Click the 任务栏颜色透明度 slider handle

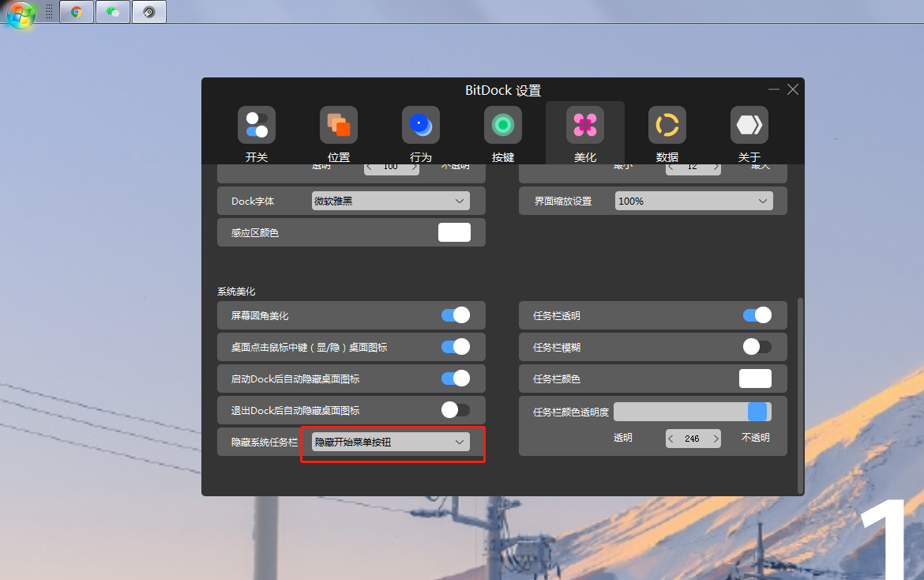(x=757, y=412)
